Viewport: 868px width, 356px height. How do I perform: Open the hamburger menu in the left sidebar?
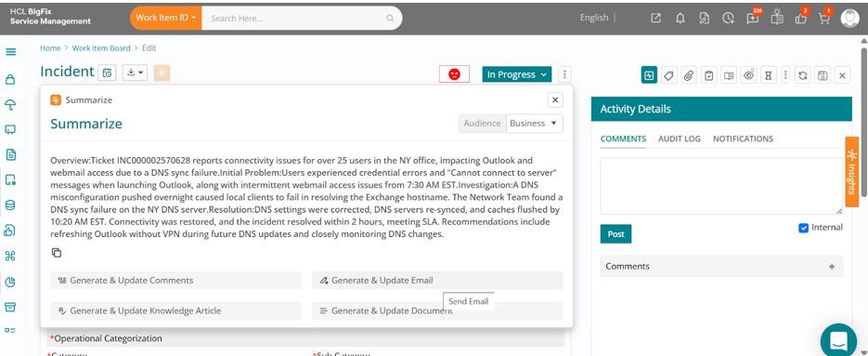[x=10, y=52]
